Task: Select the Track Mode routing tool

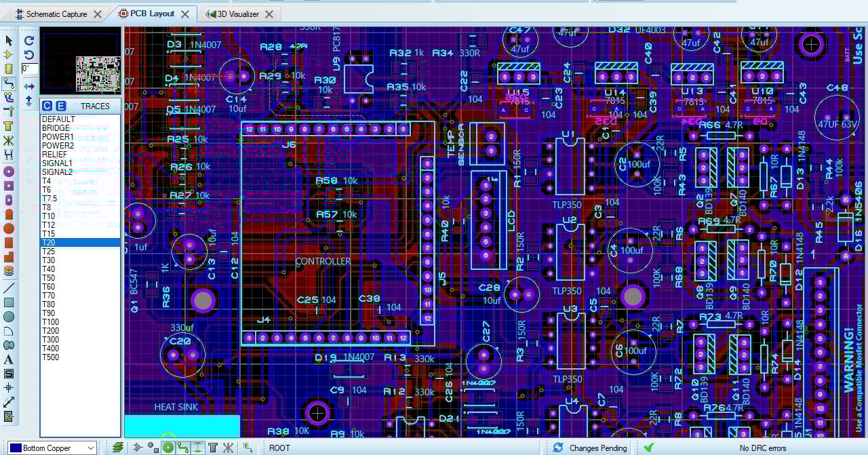Action: 9,83
